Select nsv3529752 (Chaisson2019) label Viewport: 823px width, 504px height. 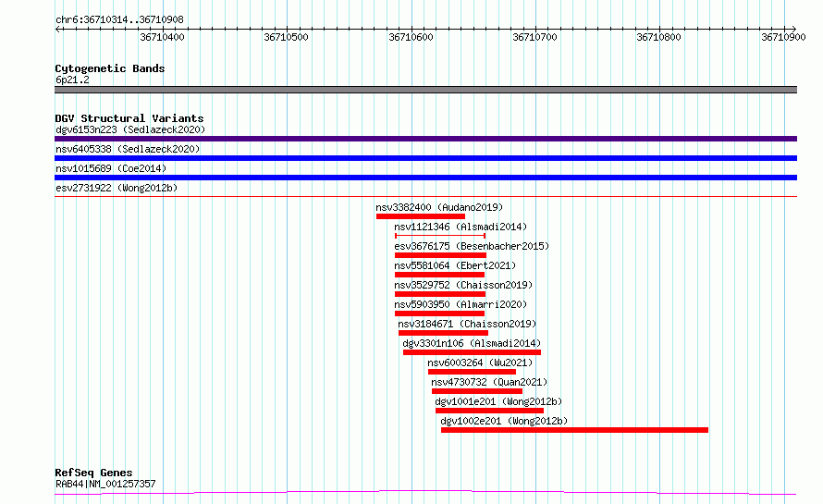pos(463,285)
